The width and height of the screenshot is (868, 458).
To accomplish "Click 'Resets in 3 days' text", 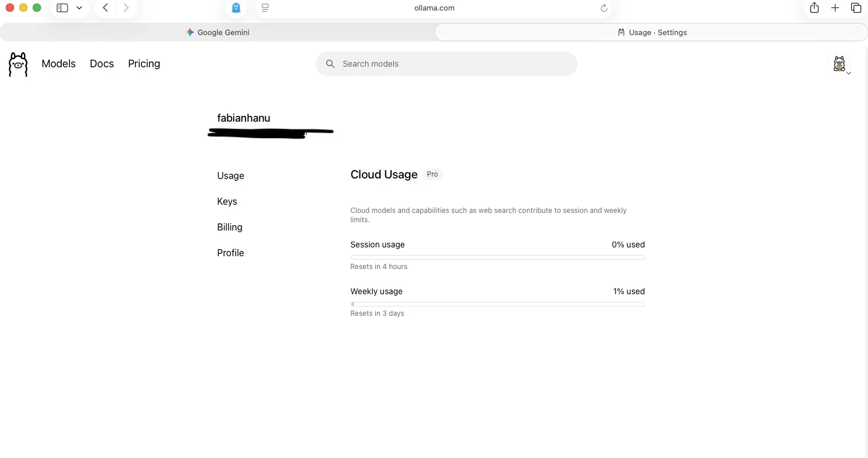I will tap(377, 314).
